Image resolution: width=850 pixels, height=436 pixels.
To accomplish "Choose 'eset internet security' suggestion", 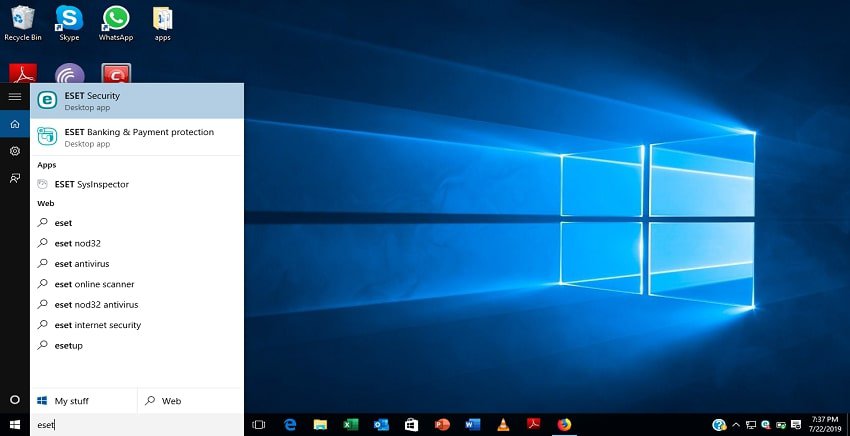I will click(x=137, y=325).
